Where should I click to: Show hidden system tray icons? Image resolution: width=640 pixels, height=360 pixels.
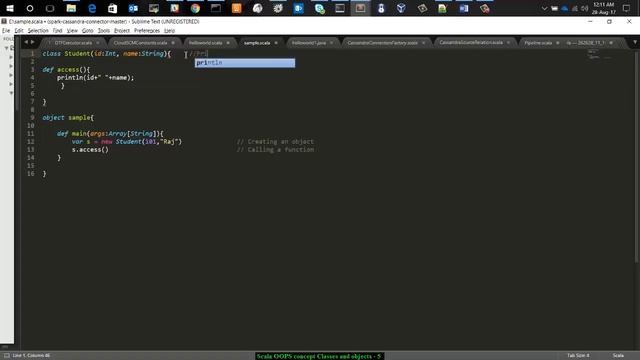click(544, 8)
